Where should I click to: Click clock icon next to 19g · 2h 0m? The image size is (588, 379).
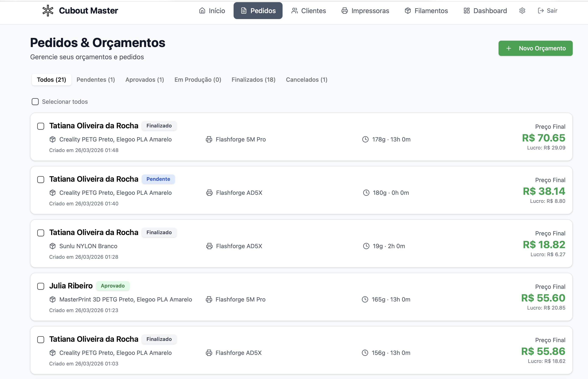coord(366,246)
